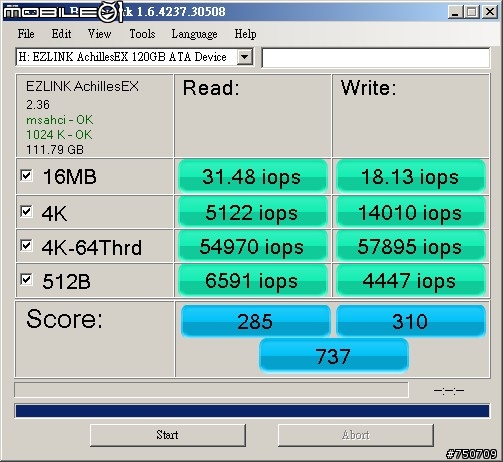The width and height of the screenshot is (503, 462).
Task: Click the 5122 iops 4K read result
Action: click(x=253, y=212)
